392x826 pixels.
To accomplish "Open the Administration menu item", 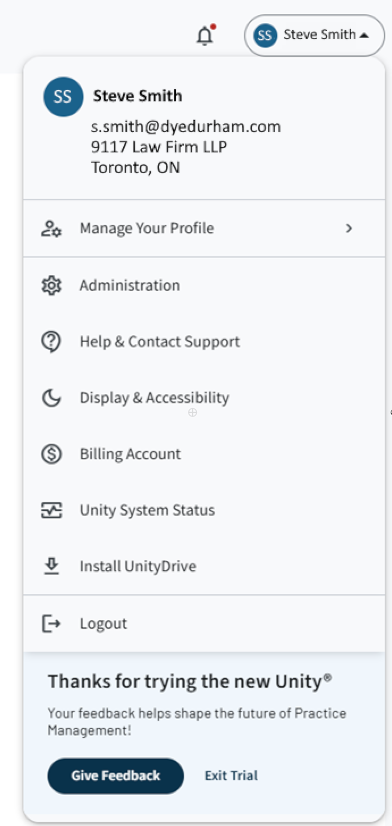I will click(204, 286).
